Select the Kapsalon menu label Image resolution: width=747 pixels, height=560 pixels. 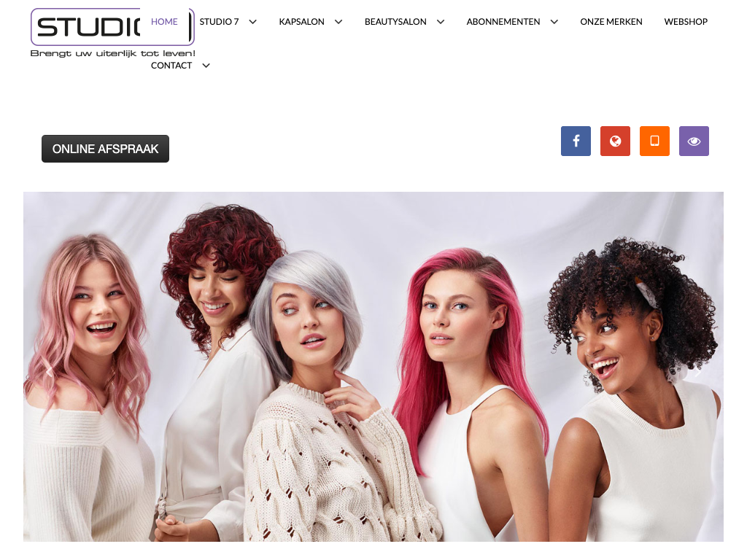301,22
